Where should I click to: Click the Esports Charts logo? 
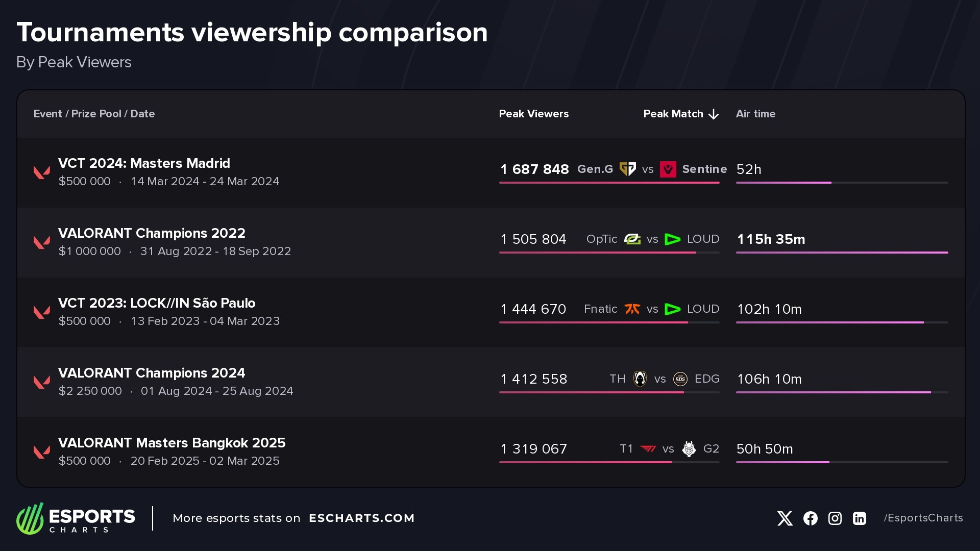[x=76, y=518]
